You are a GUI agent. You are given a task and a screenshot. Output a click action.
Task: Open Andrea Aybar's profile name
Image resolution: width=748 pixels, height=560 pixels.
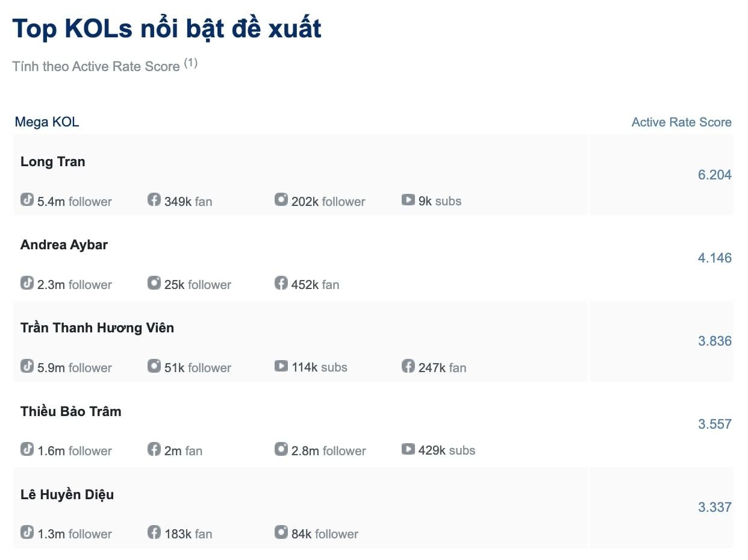click(64, 245)
